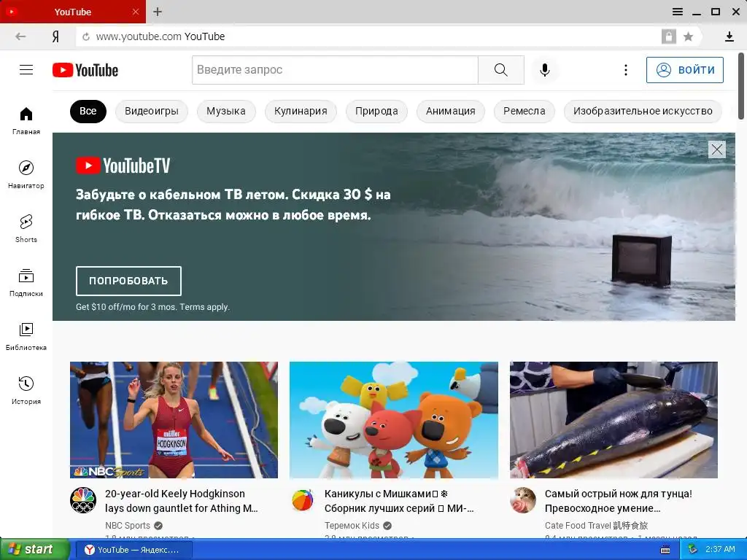
Task: Go to Главная in the sidebar
Action: tap(26, 120)
